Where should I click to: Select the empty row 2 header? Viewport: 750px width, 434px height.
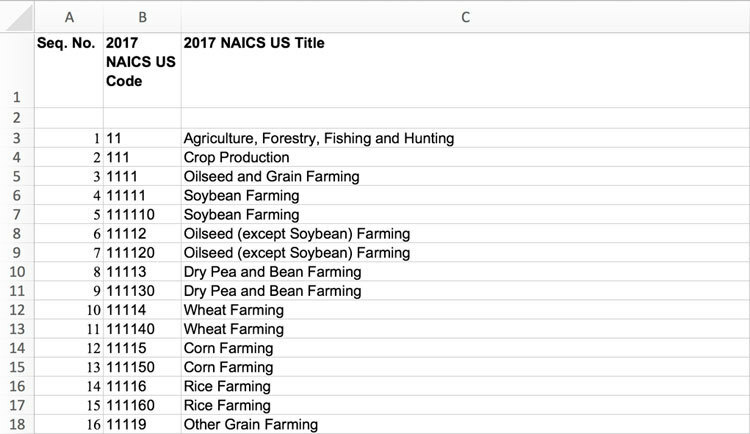pos(16,119)
